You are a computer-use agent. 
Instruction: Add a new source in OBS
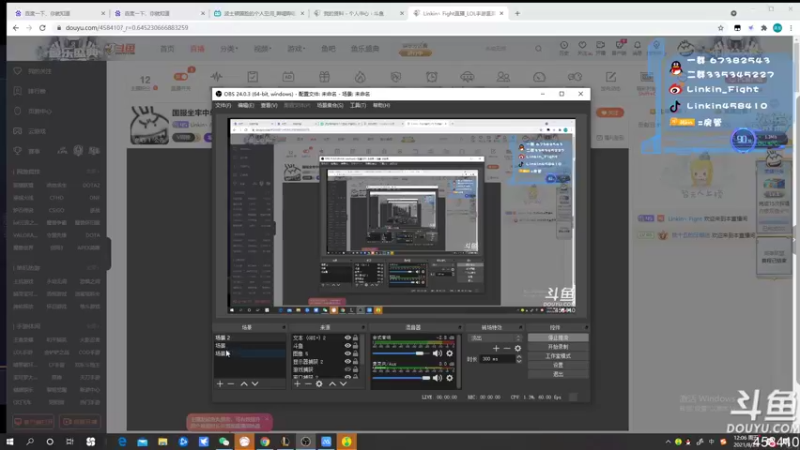pyautogui.click(x=297, y=384)
